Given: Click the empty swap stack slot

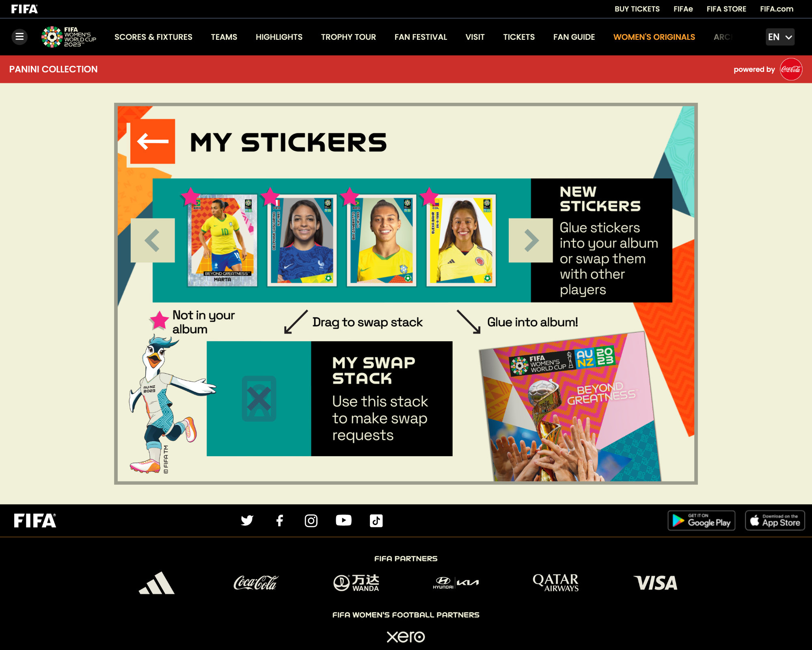Looking at the screenshot, I should coord(259,399).
